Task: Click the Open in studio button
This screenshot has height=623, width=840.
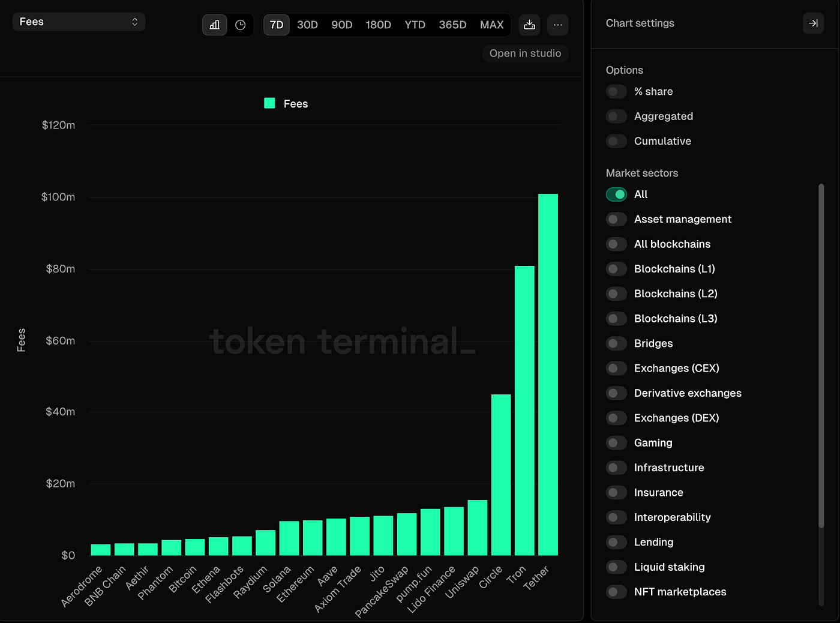Action: pyautogui.click(x=525, y=53)
